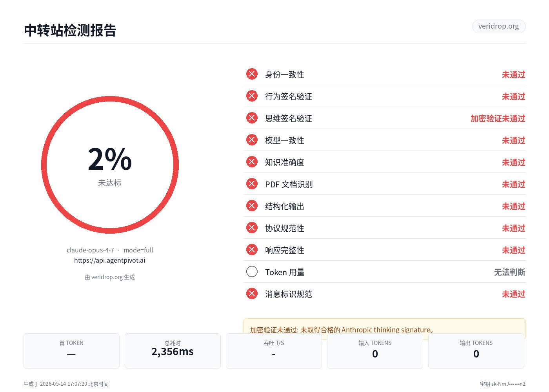Click the 输出 TOKENS card

coord(476,351)
